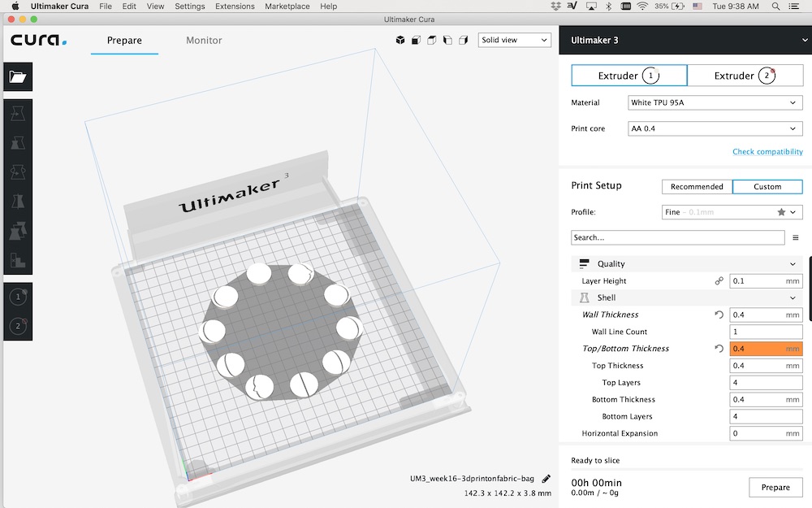Open macOS Spotlight search
812x508 pixels.
pos(775,7)
